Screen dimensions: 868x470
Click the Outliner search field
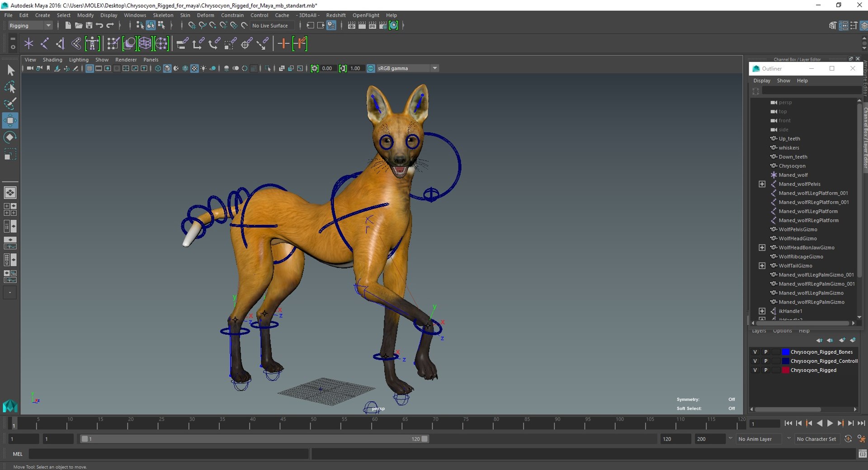click(x=812, y=91)
